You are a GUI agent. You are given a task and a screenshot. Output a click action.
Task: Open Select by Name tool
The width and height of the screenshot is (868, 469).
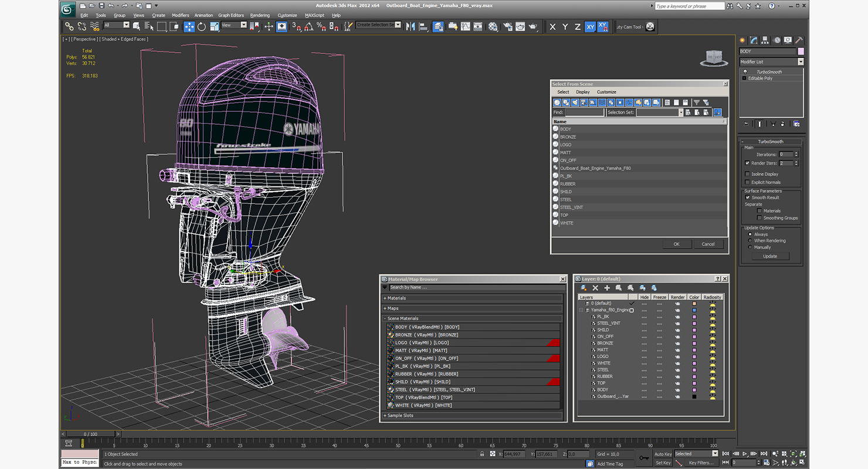pos(149,26)
